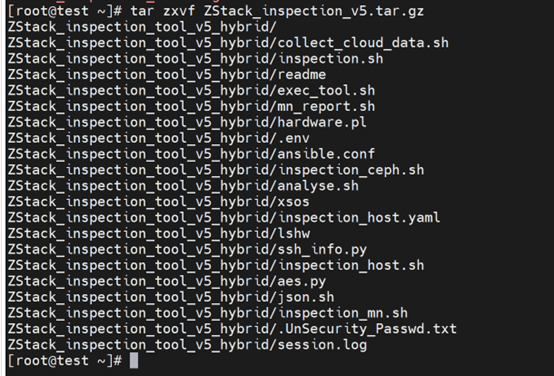Select the readme file line
This screenshot has width=554, height=376.
(x=167, y=75)
